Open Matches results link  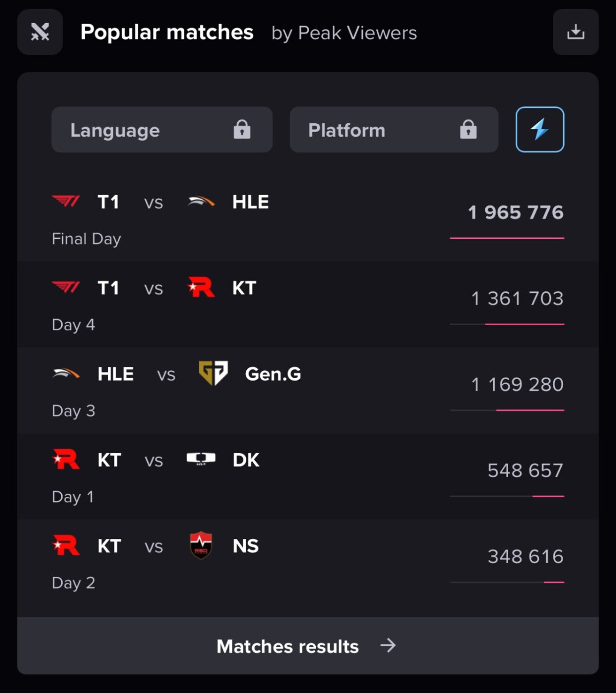pyautogui.click(x=287, y=646)
